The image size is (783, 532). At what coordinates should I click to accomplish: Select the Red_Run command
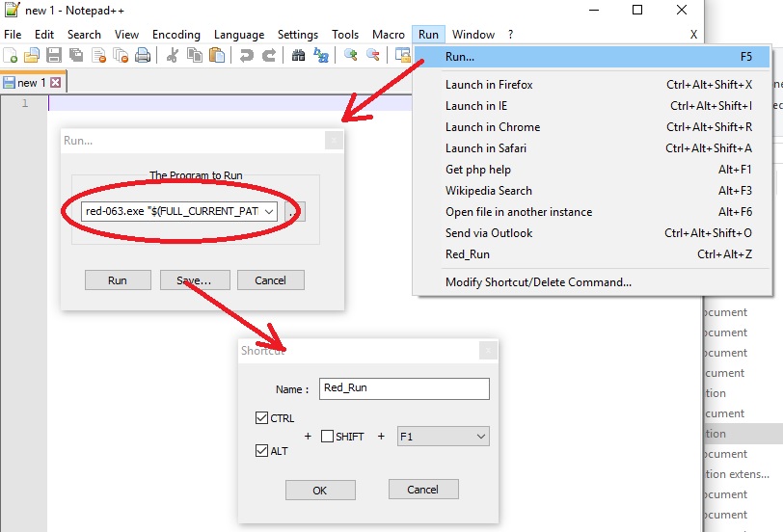(592, 254)
